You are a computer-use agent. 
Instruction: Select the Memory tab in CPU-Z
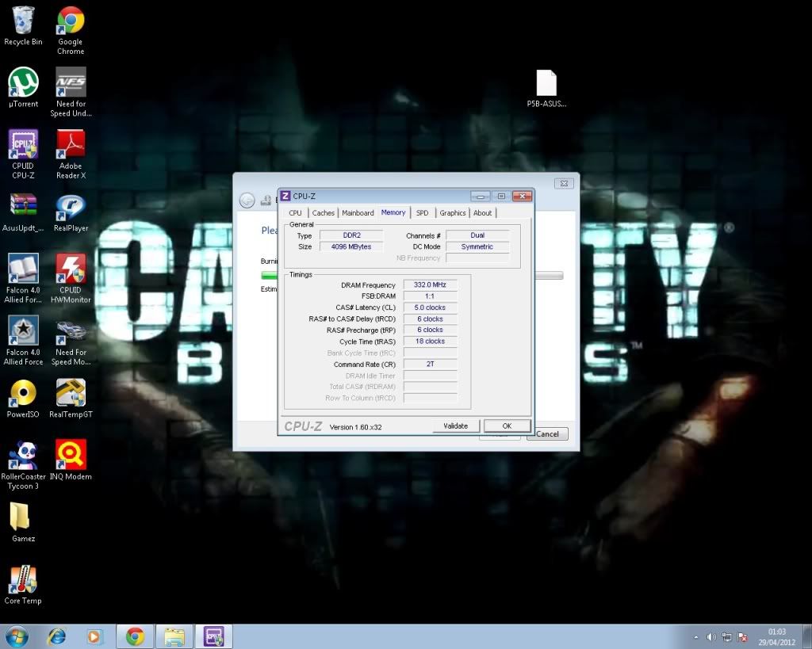(x=393, y=212)
